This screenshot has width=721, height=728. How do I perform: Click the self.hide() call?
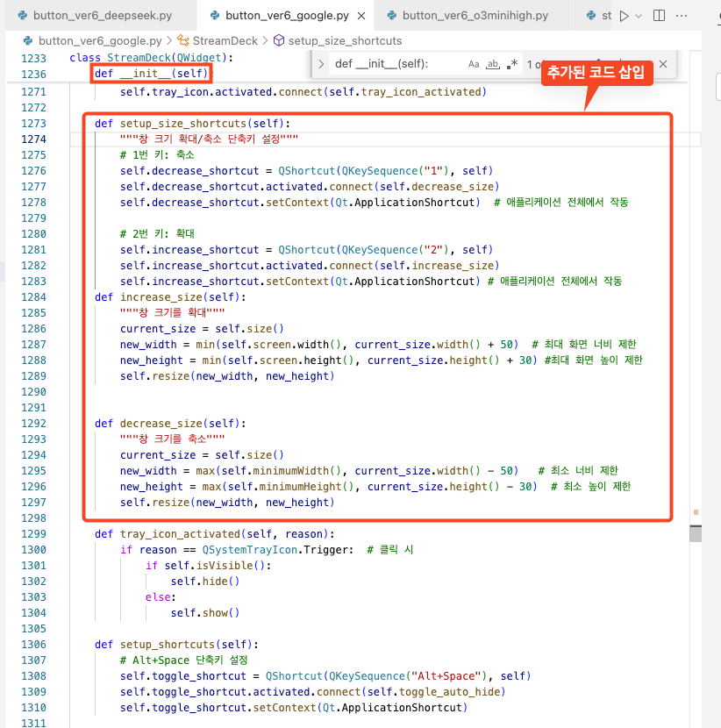[205, 582]
